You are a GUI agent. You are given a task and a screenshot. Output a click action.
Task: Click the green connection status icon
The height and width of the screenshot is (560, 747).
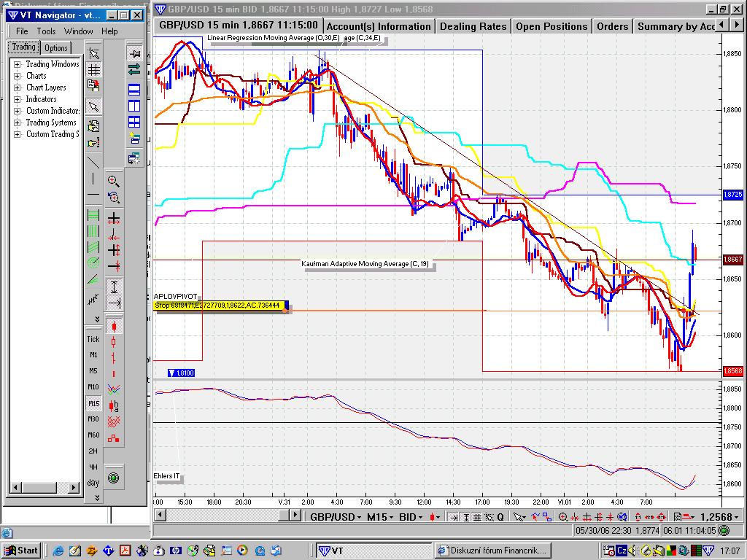point(114,478)
